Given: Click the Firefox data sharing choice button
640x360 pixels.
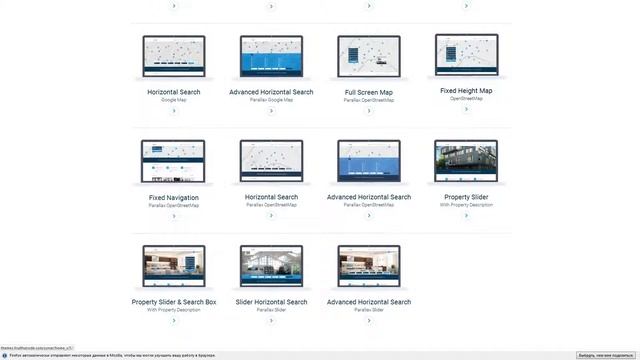Looking at the screenshot, I should click(x=606, y=356).
